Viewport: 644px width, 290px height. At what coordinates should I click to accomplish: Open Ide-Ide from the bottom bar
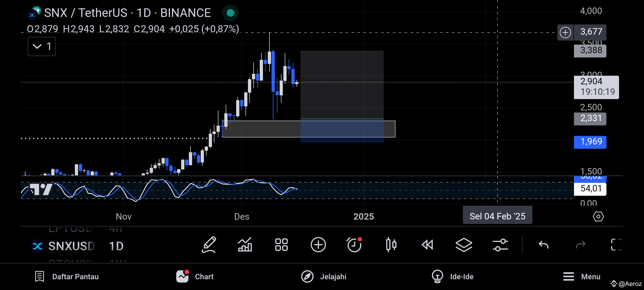[453, 277]
